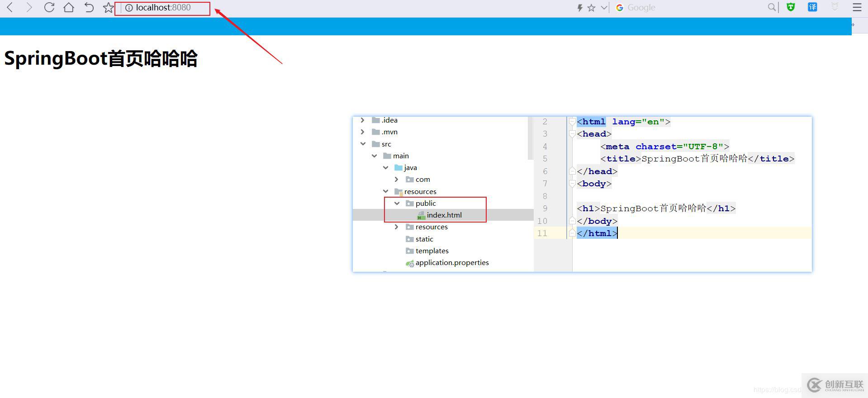868x398 pixels.
Task: Expand the overflow chevron on the blue bar
Action: click(853, 25)
